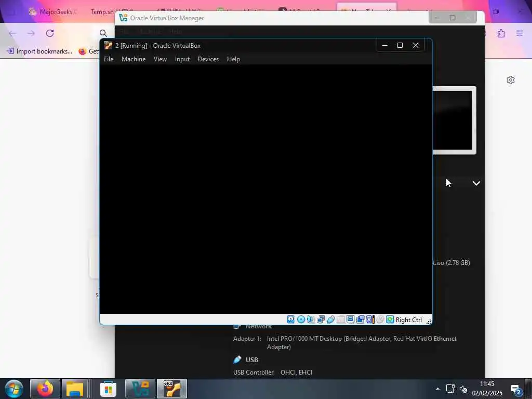Open Firefox from the taskbar
Viewport: 532px width, 399px height.
click(x=45, y=389)
